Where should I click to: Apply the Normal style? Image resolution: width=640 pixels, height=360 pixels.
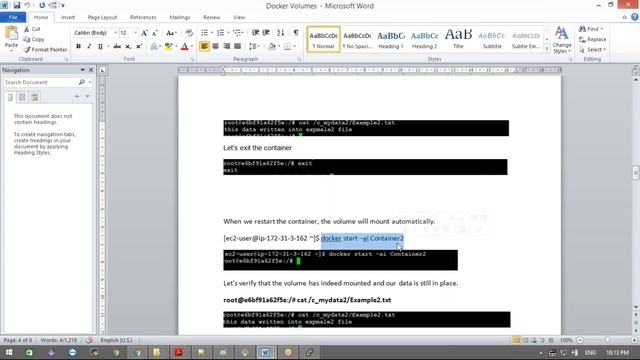pos(323,39)
